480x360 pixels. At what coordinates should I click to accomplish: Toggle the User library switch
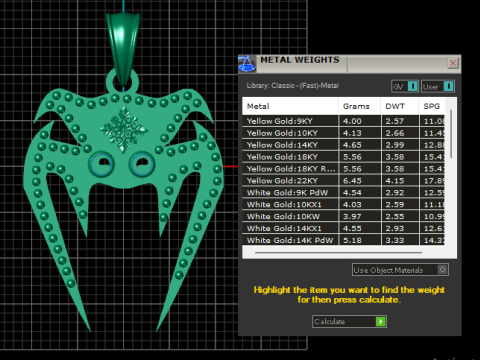[438, 86]
